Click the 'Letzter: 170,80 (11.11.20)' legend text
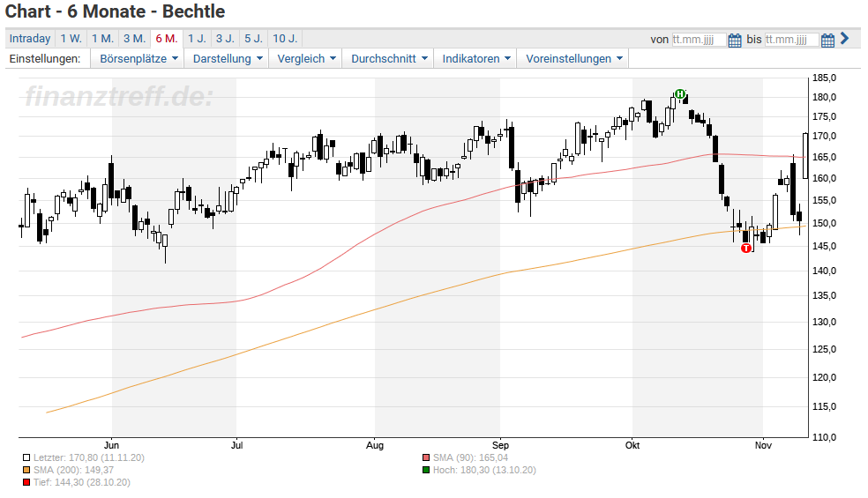 [x=88, y=458]
